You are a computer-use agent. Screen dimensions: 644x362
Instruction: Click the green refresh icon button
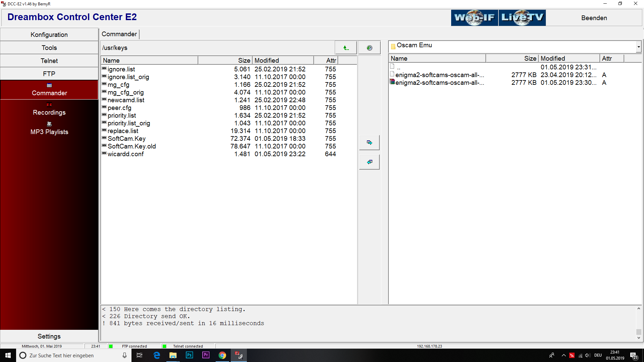[x=369, y=48]
